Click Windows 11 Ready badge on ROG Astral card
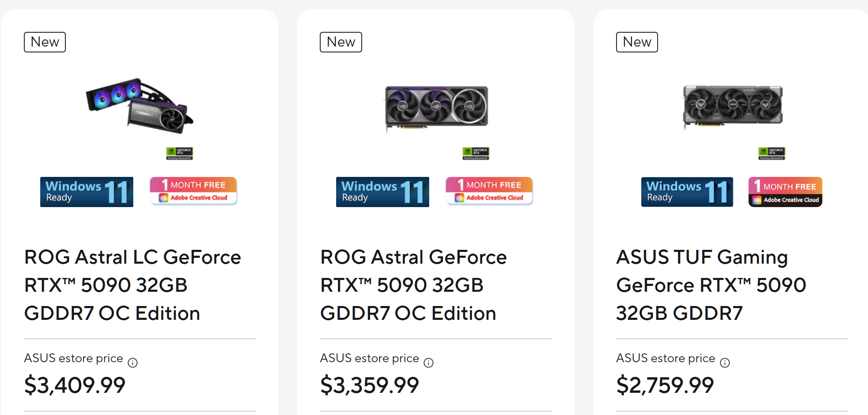Viewport: 868px width, 415px height. coord(382,192)
